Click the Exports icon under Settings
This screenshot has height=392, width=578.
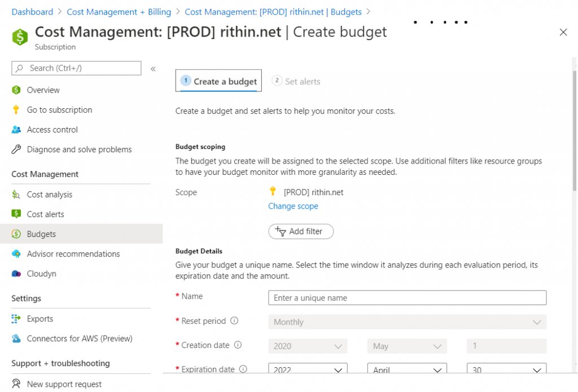[16, 319]
